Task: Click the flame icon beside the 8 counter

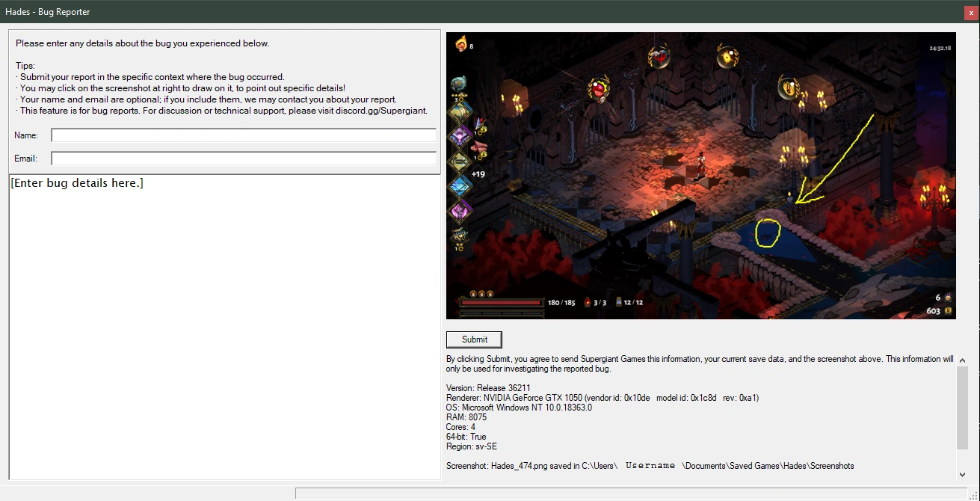Action: click(461, 44)
